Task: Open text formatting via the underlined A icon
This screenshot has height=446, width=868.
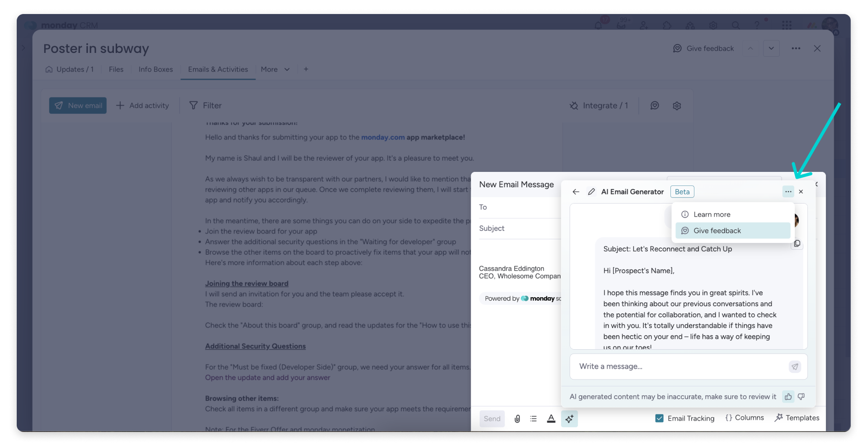Action: point(551,419)
